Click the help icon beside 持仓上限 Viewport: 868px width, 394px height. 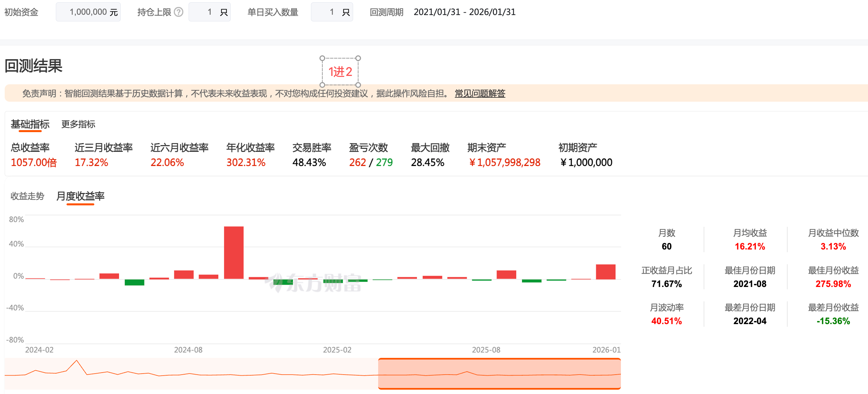(x=179, y=12)
